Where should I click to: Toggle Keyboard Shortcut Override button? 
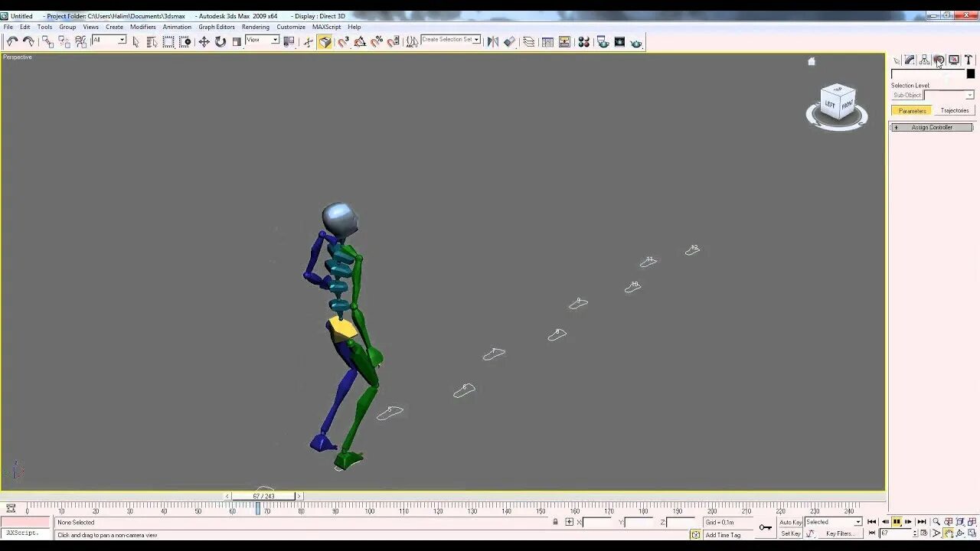click(x=325, y=42)
